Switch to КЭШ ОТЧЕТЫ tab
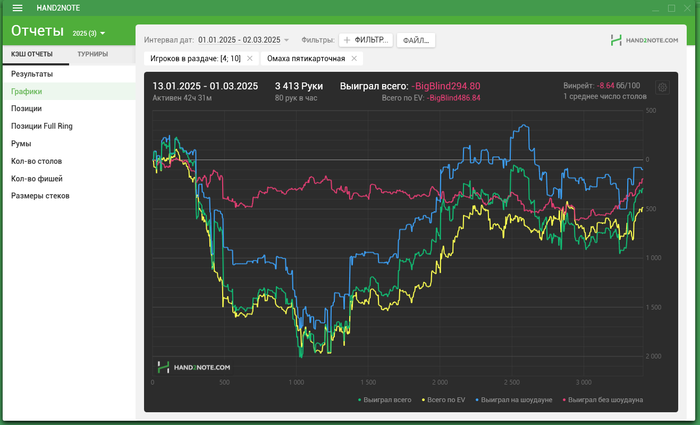This screenshot has height=425, width=700. [32, 54]
